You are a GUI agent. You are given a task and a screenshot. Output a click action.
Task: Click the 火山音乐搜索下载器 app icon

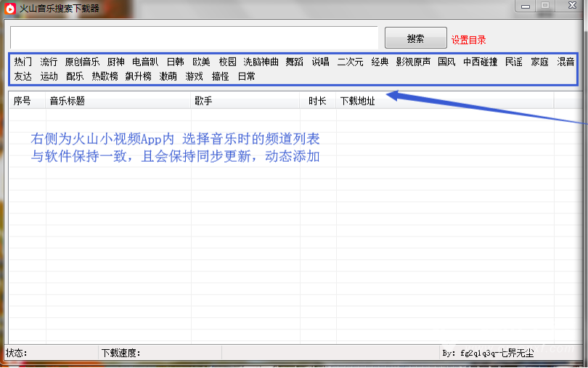click(x=9, y=8)
